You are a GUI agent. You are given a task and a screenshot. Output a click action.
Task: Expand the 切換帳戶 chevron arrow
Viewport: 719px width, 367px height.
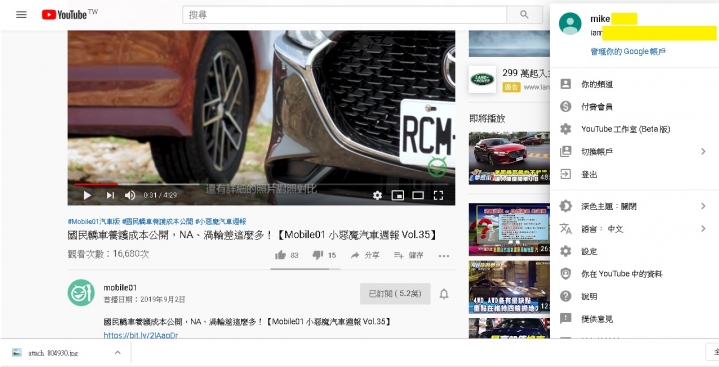[703, 152]
